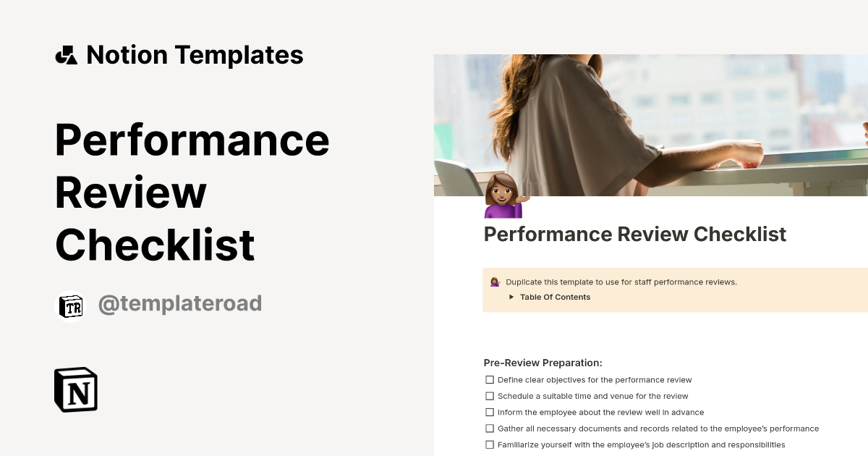Click the black Notion N logo
This screenshot has width=868, height=456.
coord(75,389)
